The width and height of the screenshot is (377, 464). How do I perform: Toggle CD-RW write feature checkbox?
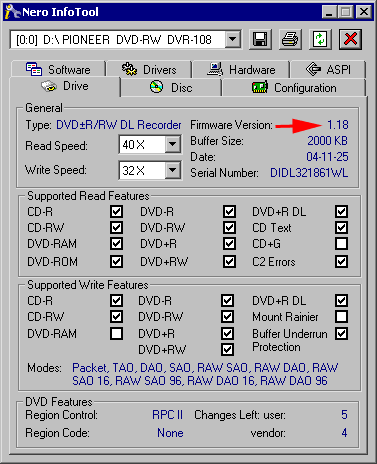click(x=116, y=316)
